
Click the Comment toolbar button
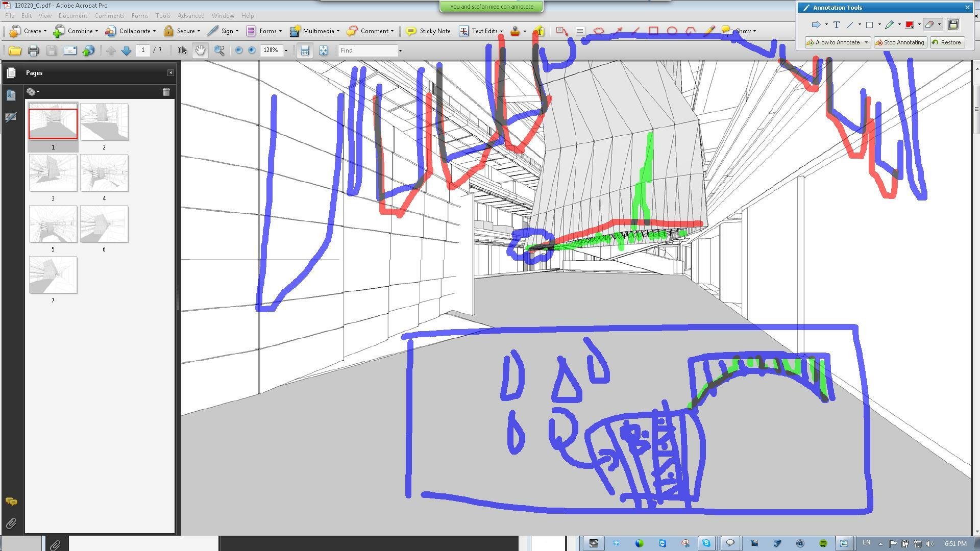point(370,31)
